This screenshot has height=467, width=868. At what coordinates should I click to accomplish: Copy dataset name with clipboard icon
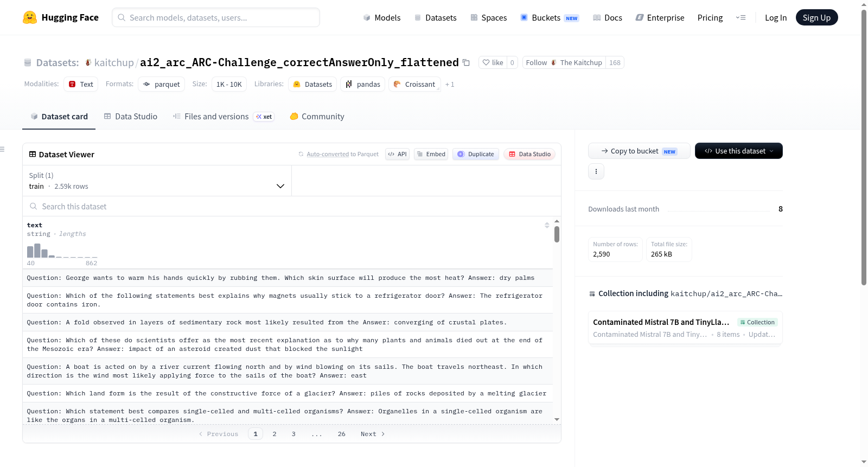[x=466, y=62]
